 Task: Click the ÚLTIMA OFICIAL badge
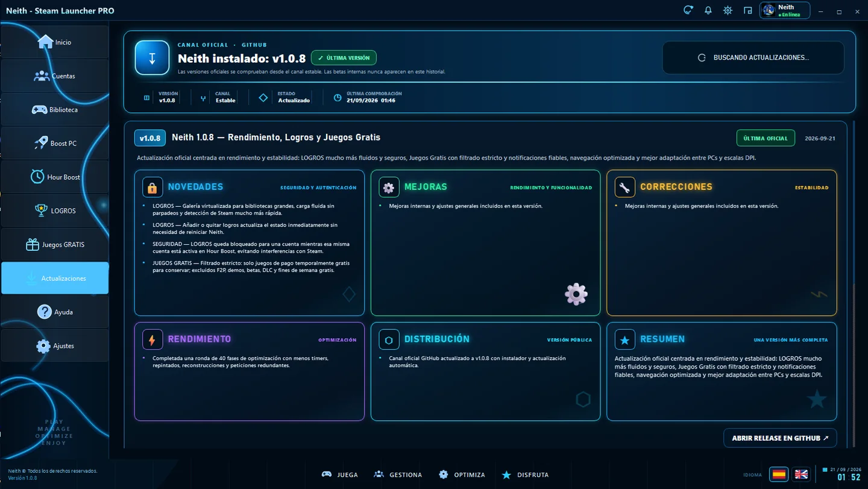(766, 138)
